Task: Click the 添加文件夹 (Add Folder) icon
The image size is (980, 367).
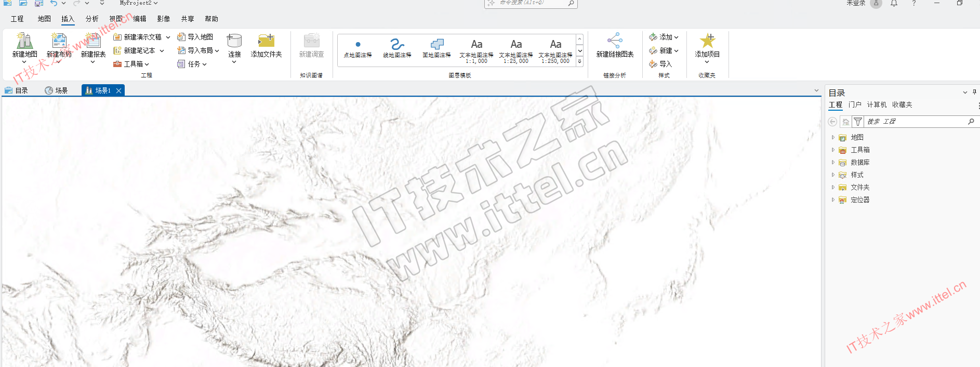Action: [266, 41]
